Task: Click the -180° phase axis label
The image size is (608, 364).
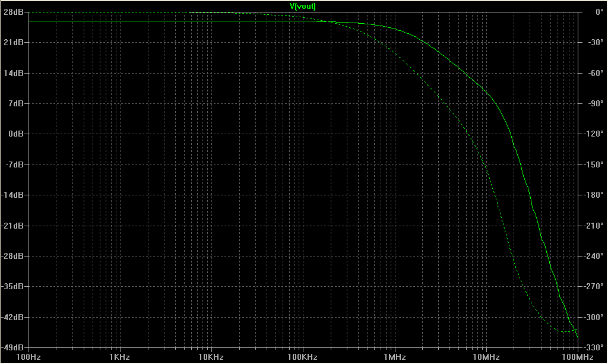Action: coord(594,195)
